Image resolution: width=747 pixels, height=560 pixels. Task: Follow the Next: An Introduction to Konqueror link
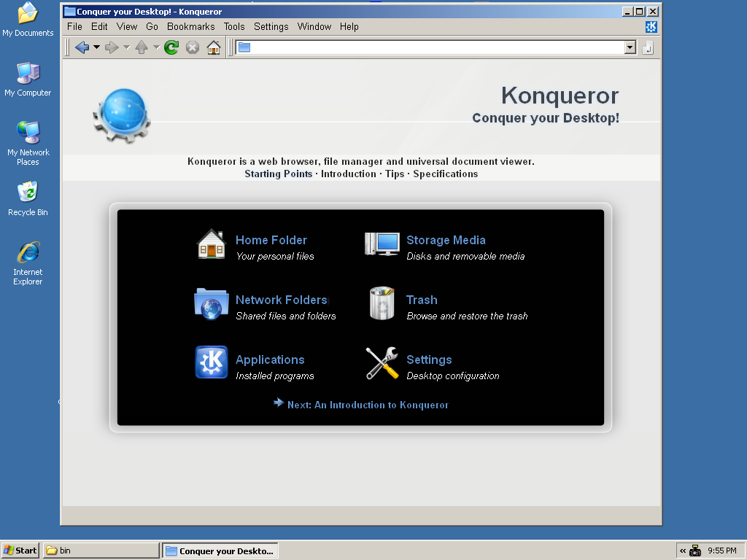tap(368, 405)
